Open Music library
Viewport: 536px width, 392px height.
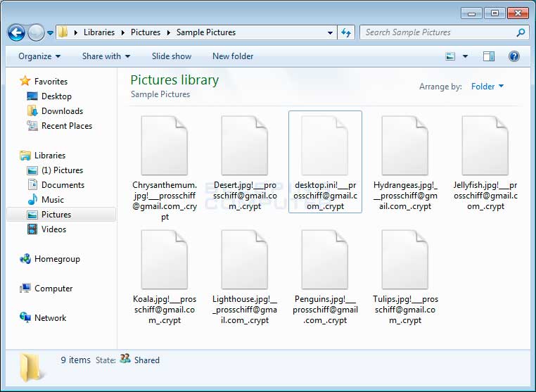coord(53,200)
